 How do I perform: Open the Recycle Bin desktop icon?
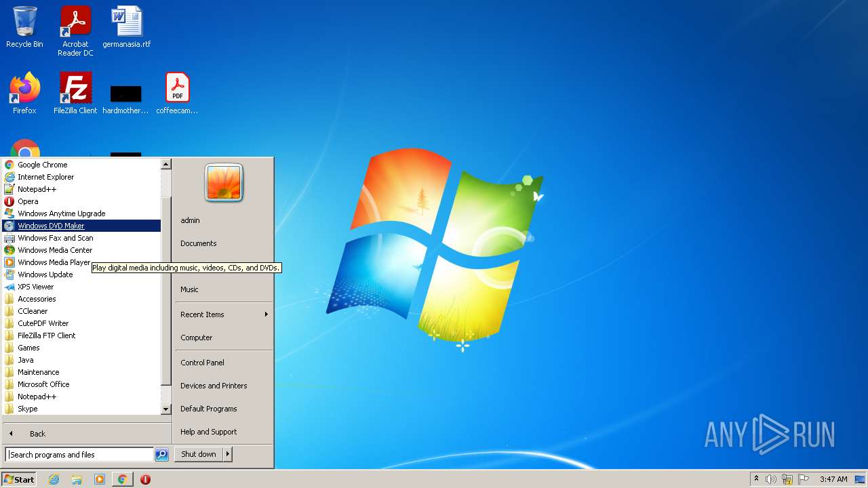[24, 27]
